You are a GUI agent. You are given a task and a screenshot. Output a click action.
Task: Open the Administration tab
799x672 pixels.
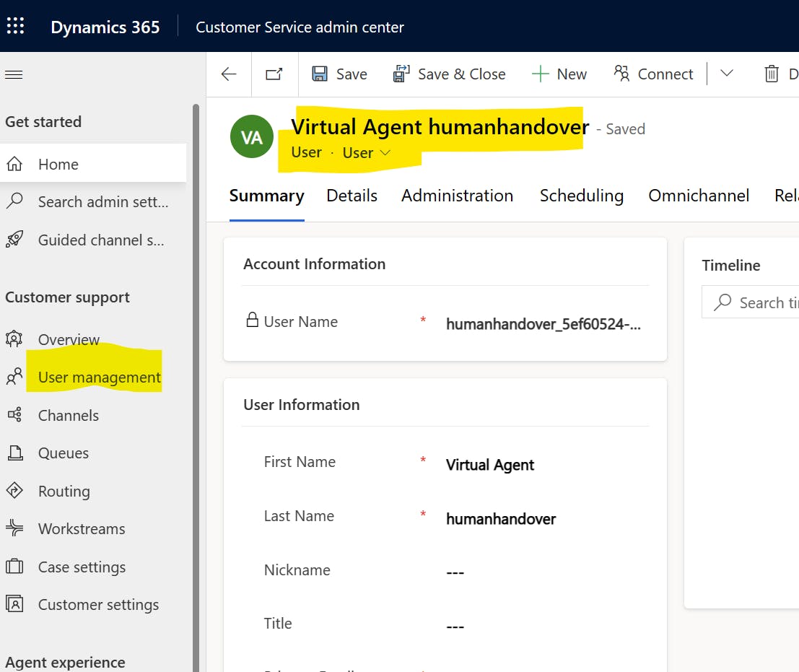pos(457,196)
